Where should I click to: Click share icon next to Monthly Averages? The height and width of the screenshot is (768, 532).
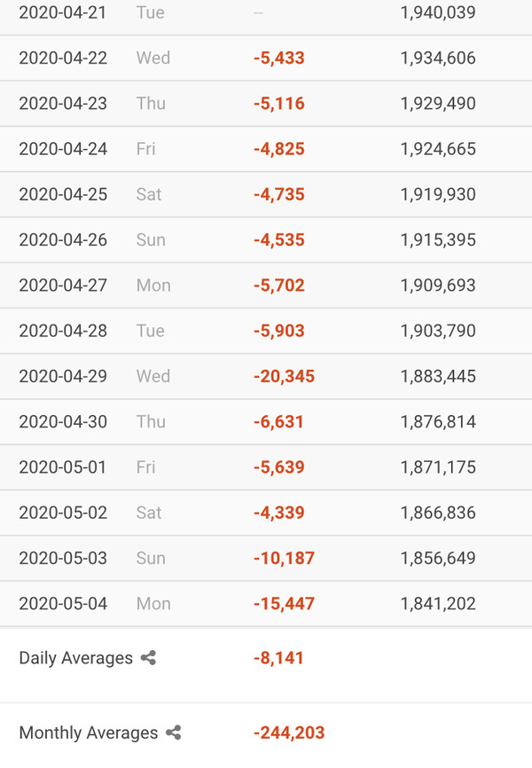pos(174,733)
